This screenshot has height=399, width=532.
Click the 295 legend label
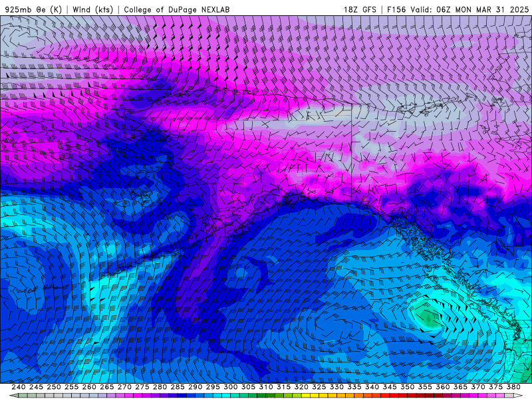pos(213,387)
